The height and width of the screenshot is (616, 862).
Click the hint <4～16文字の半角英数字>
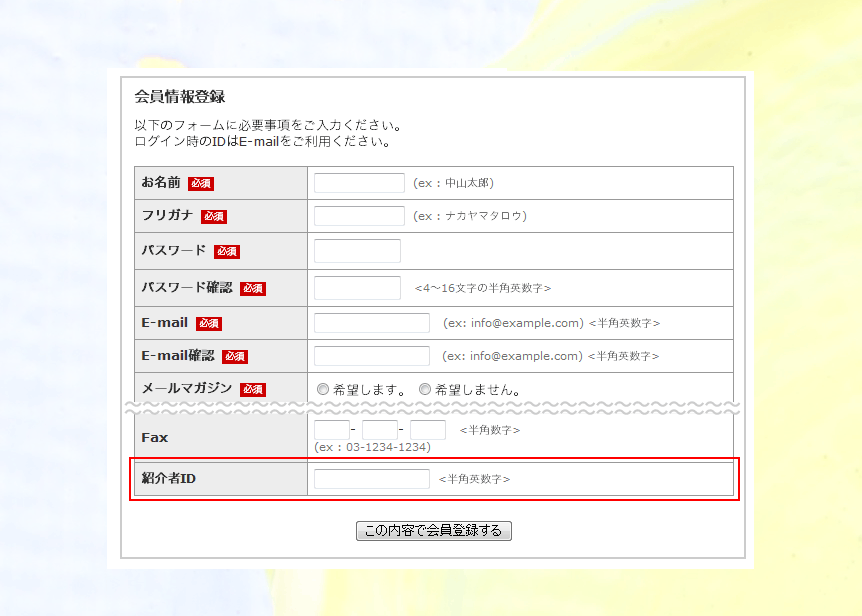pyautogui.click(x=483, y=288)
